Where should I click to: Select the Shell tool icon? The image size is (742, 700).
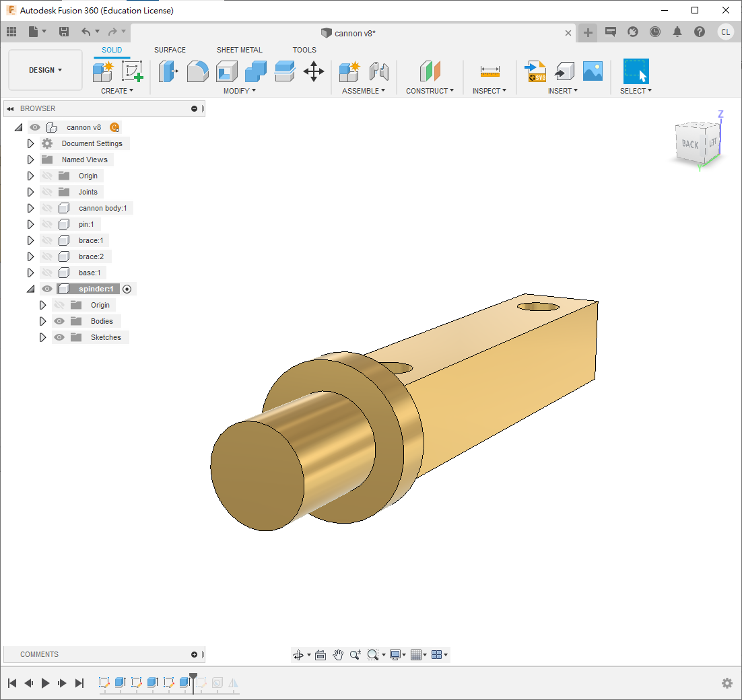click(227, 71)
